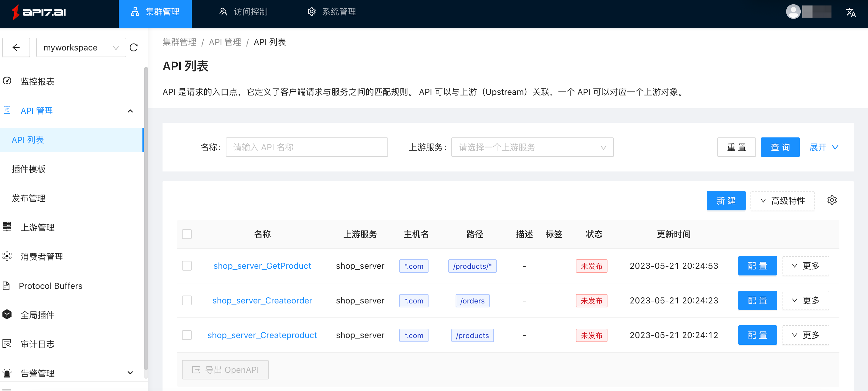Click the Protocol Buffers file icon
The height and width of the screenshot is (391, 868).
point(6,286)
